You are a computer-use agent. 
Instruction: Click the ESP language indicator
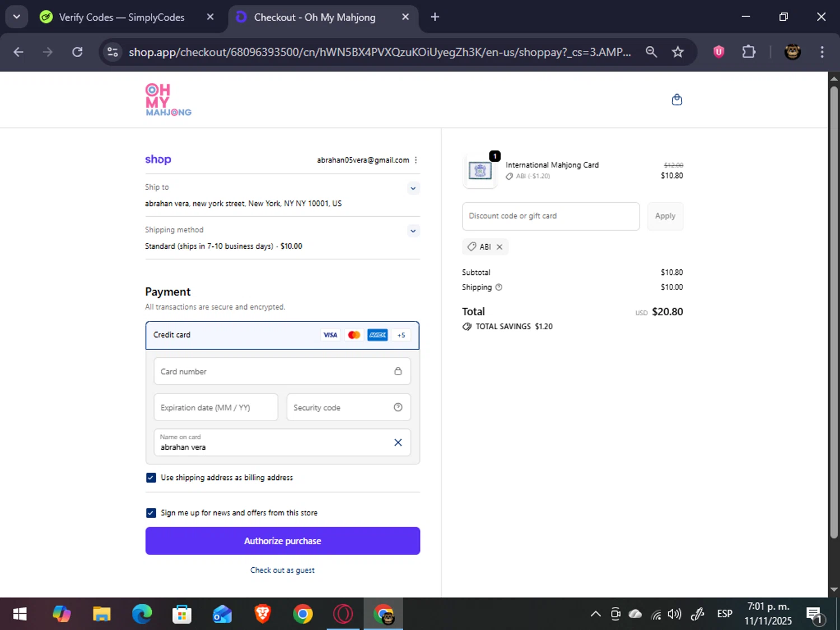725,614
